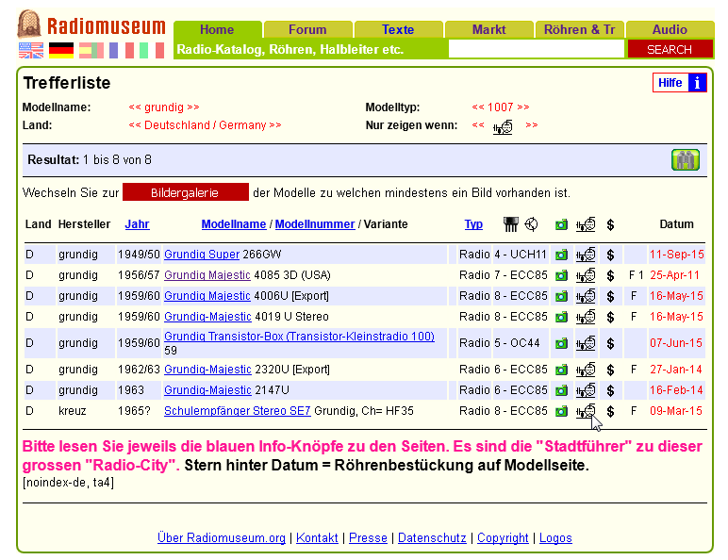Viewport: 728px width, 560px height.
Task: Click the date 11-Sep-15
Action: click(676, 255)
